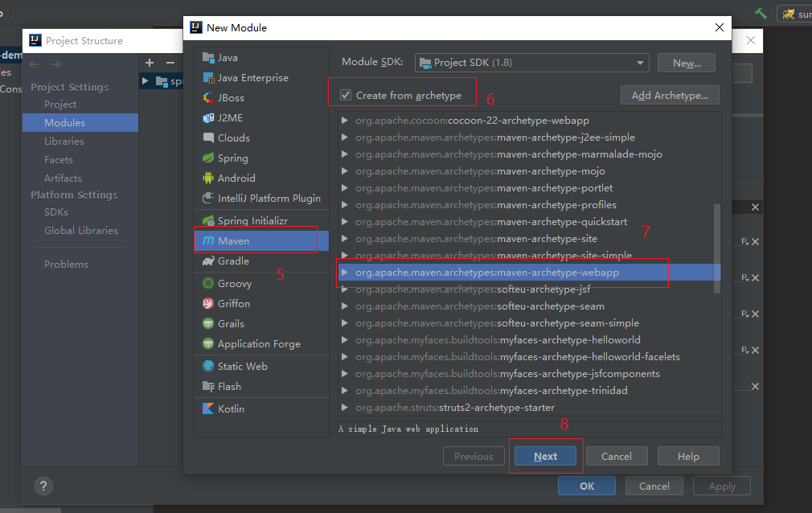
Task: Expand the maven-archetype-quickstart entry
Action: [x=345, y=222]
